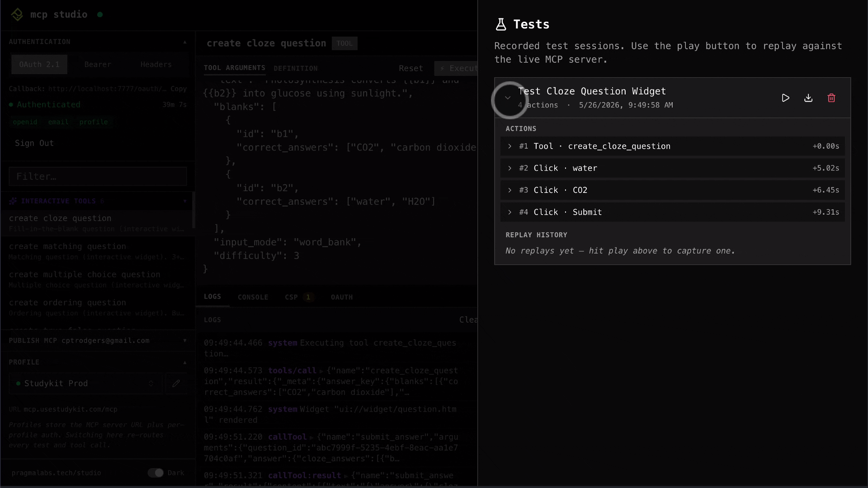Screen dimensions: 868x488
Task: Clear the logs
Action: tap(468, 320)
